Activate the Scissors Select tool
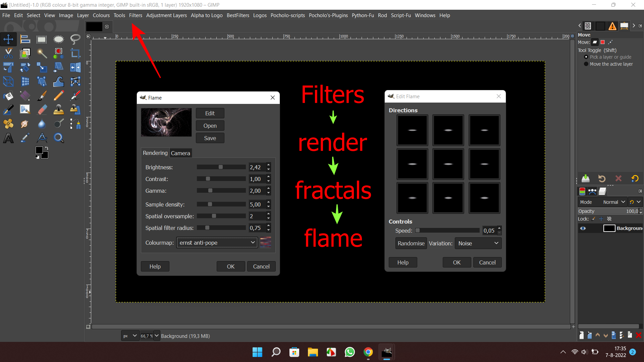This screenshot has height=362, width=644. 8,53
